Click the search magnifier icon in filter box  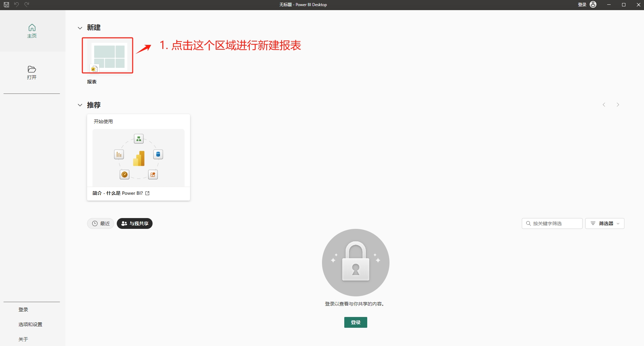(529, 223)
